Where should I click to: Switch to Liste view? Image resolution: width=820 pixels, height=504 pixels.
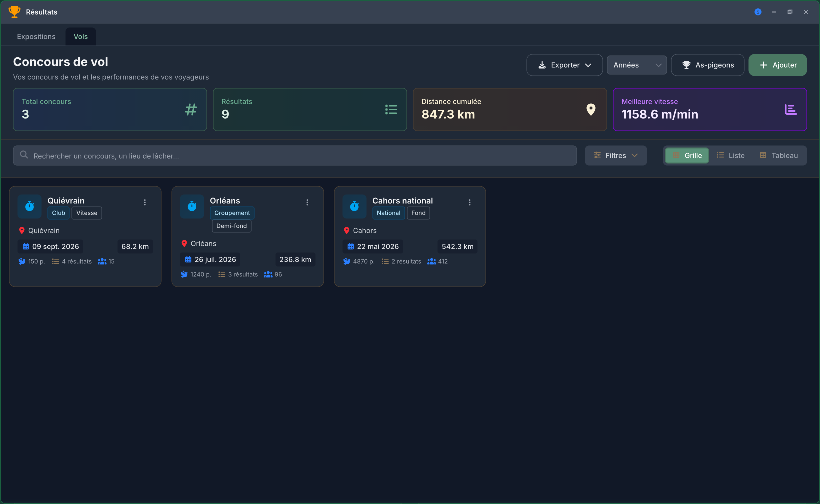click(730, 156)
